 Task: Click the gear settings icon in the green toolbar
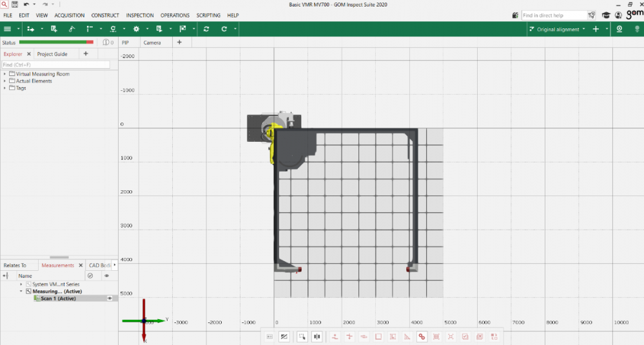137,29
